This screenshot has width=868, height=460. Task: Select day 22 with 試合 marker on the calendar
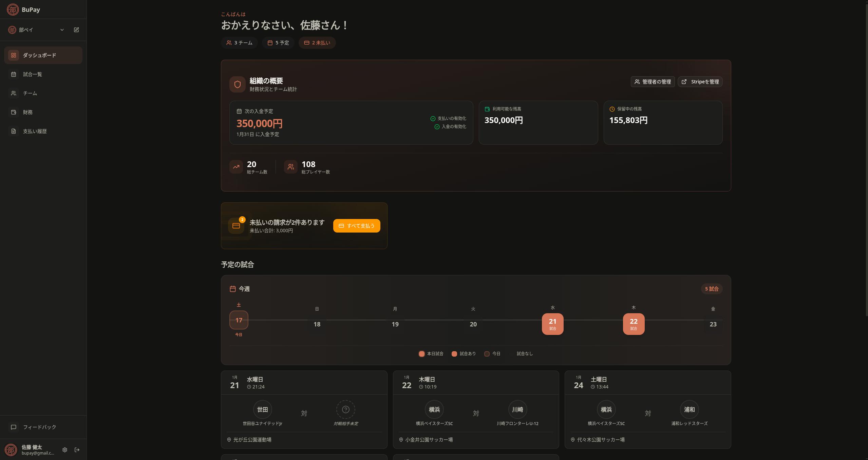tap(633, 323)
